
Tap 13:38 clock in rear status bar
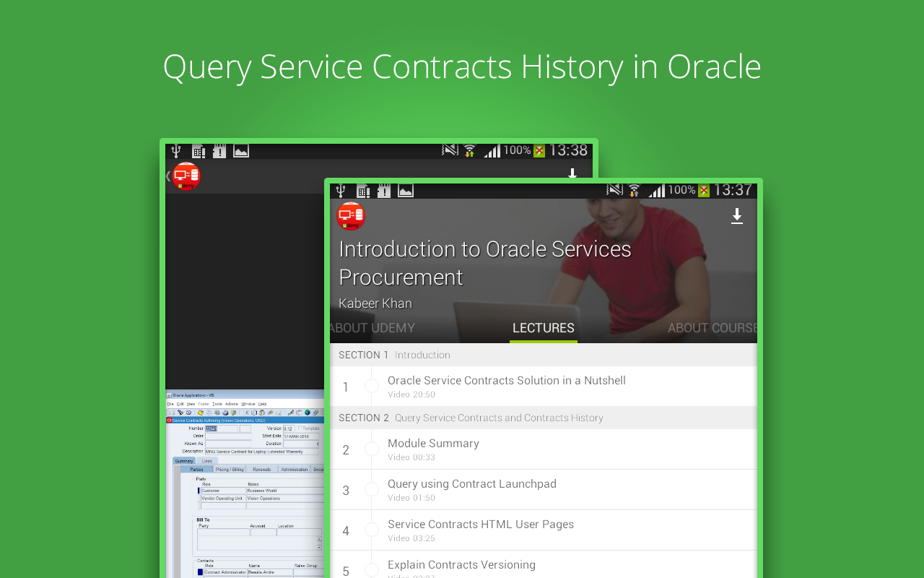(x=568, y=150)
